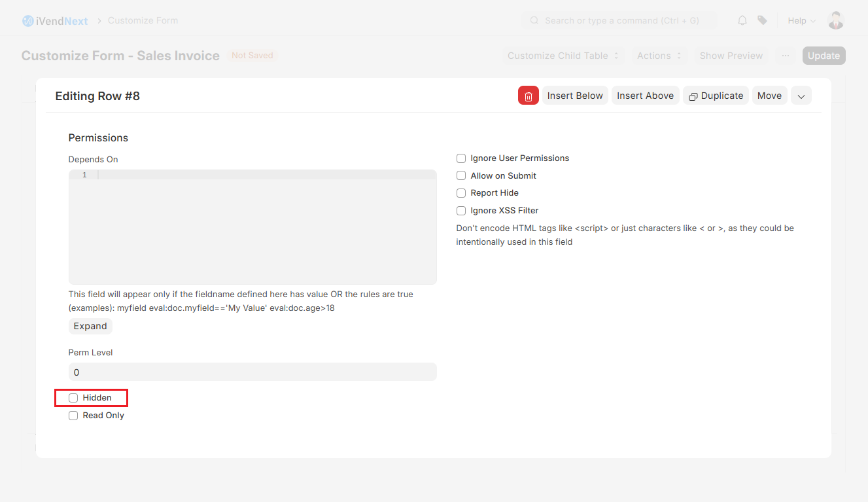Toggle the Hidden checkbox
The height and width of the screenshot is (502, 868).
pos(73,398)
